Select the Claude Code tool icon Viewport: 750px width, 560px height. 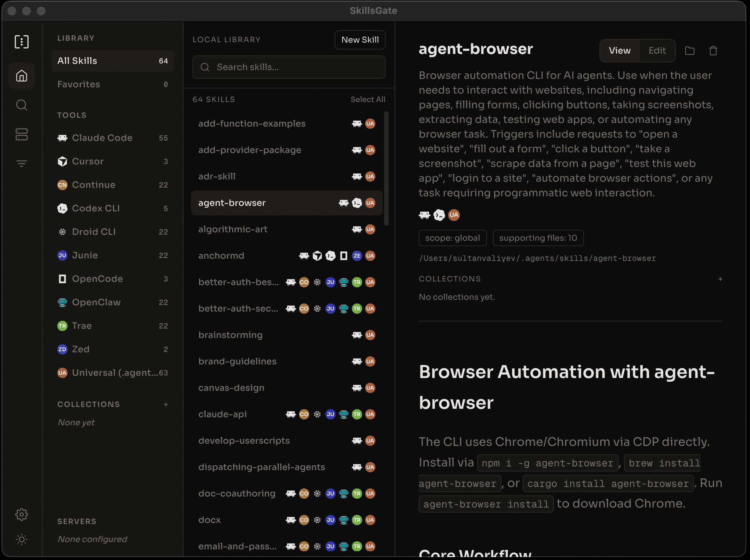click(62, 138)
